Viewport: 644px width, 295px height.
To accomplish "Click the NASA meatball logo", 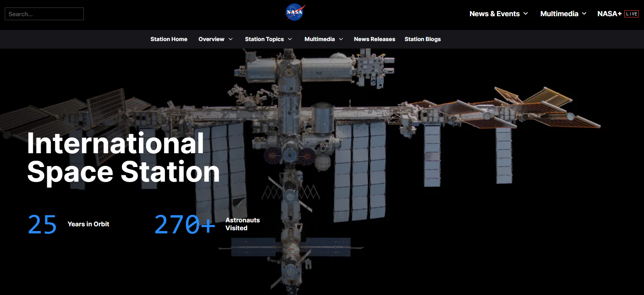I will tap(295, 12).
